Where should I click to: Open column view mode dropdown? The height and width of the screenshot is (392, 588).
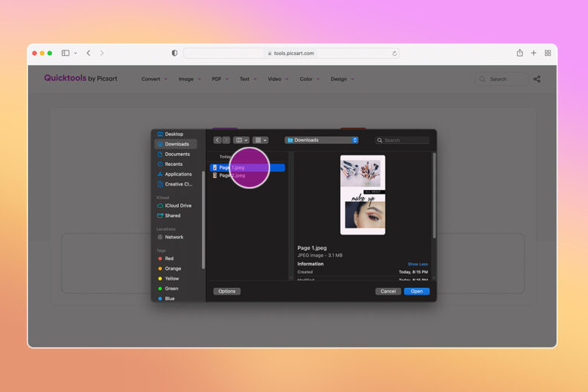pos(241,140)
